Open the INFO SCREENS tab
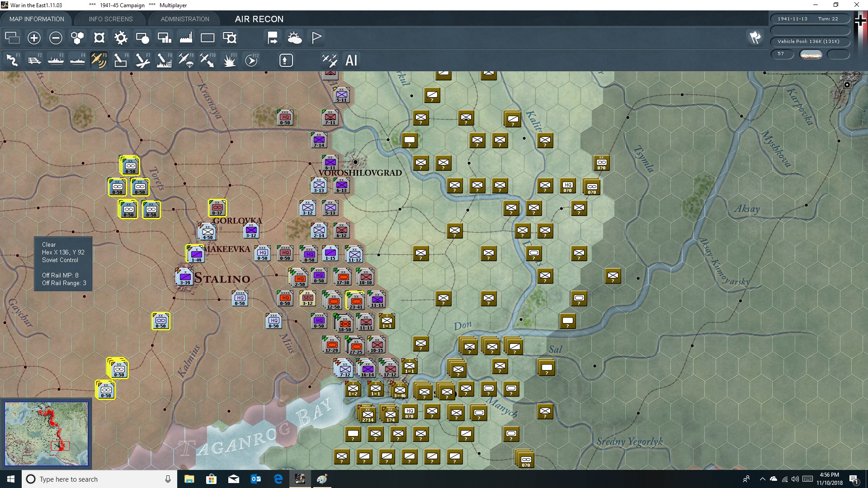 pos(111,19)
